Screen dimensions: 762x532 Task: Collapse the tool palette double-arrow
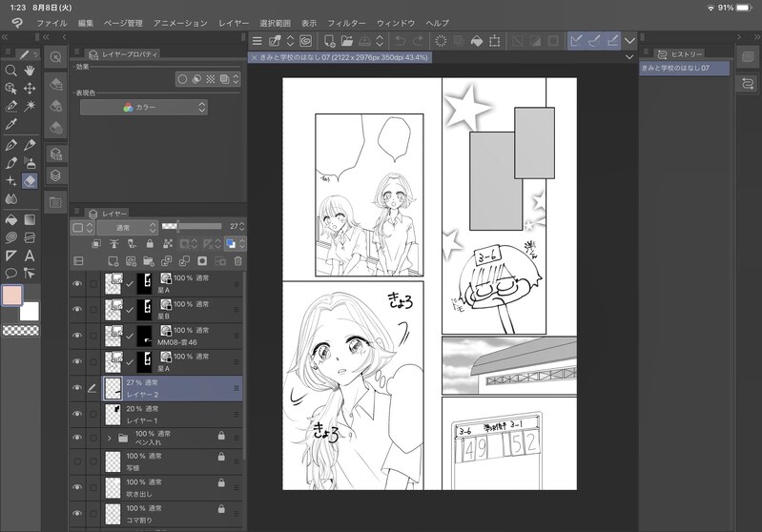[x=5, y=37]
